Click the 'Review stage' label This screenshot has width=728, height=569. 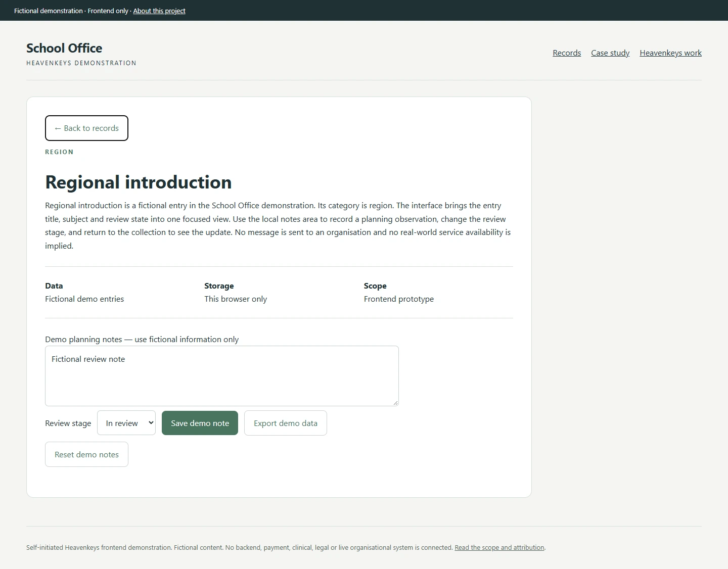68,423
